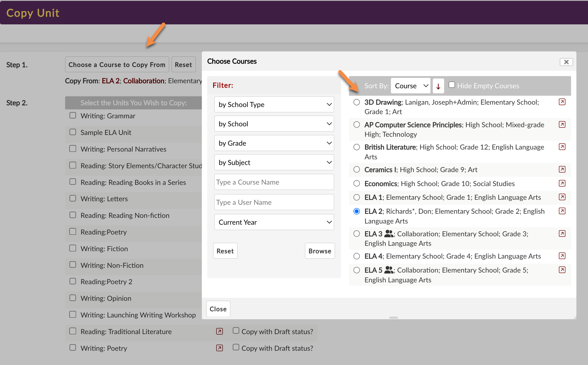This screenshot has height=365, width=588.
Task: Click the Ceramics I open-course icon
Action: coord(562,169)
